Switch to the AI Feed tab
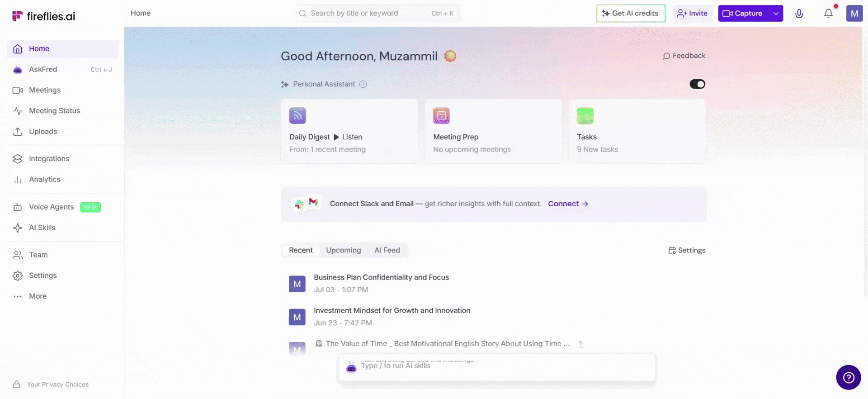This screenshot has height=399, width=868. click(x=387, y=251)
